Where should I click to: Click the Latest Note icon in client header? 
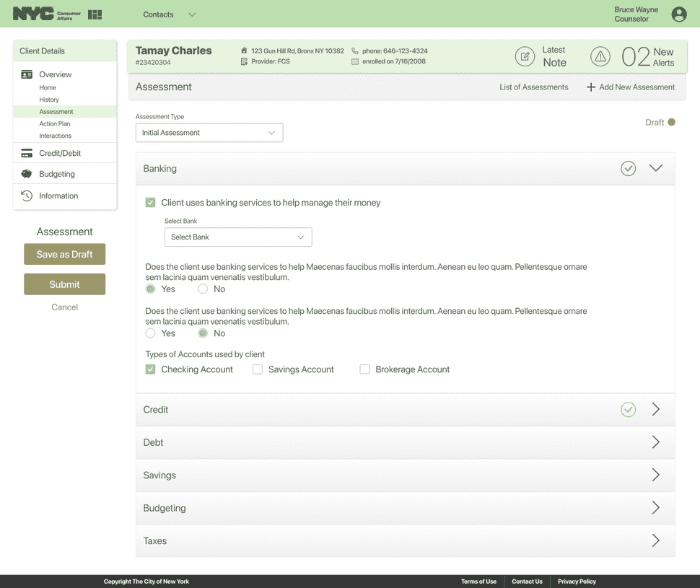point(525,56)
